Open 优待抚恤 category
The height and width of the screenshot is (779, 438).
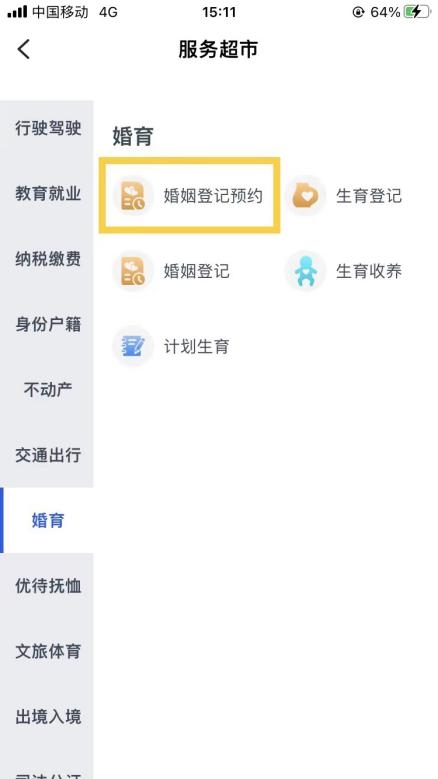(48, 586)
